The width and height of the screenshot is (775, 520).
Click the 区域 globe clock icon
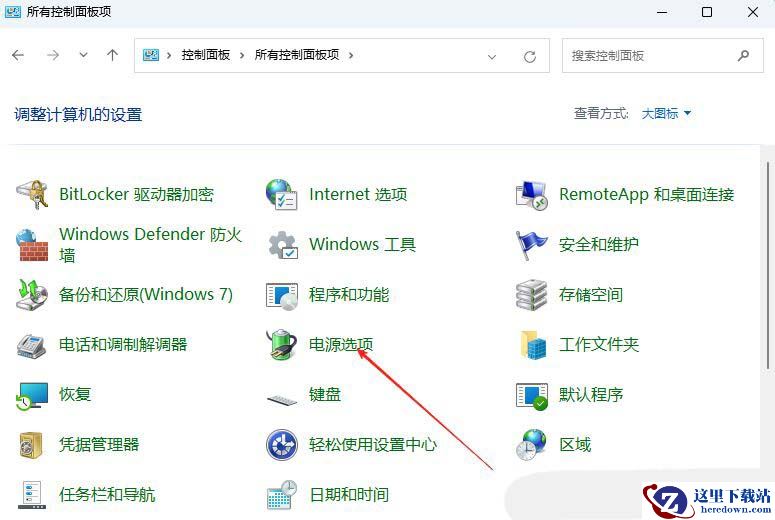[531, 445]
